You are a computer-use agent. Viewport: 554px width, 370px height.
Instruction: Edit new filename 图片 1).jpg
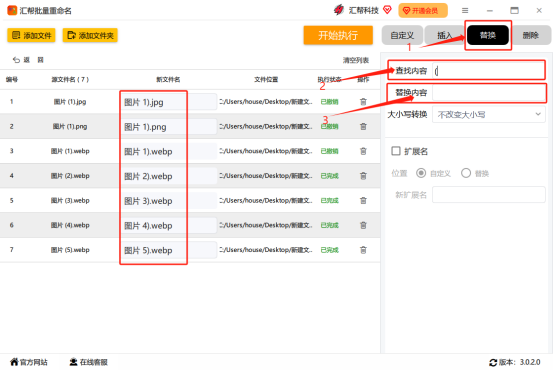(x=168, y=102)
